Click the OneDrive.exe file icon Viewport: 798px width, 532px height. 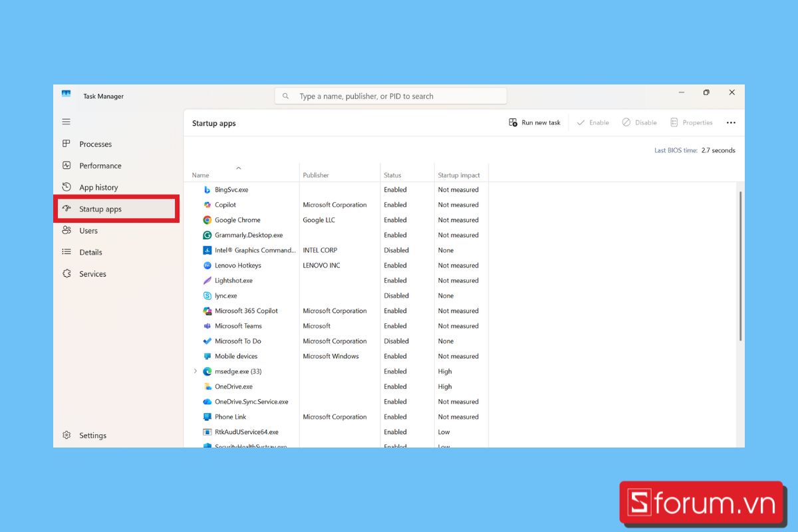(207, 386)
